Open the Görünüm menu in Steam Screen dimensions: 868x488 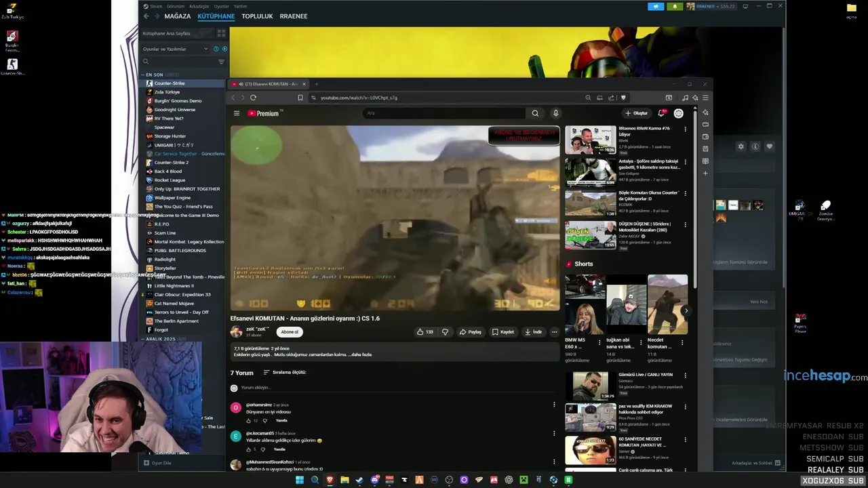click(176, 6)
